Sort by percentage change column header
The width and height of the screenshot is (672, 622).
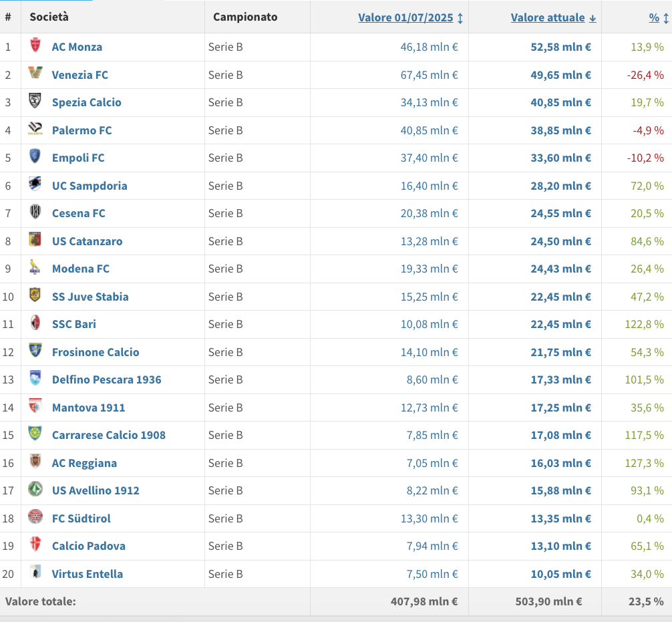tap(654, 17)
